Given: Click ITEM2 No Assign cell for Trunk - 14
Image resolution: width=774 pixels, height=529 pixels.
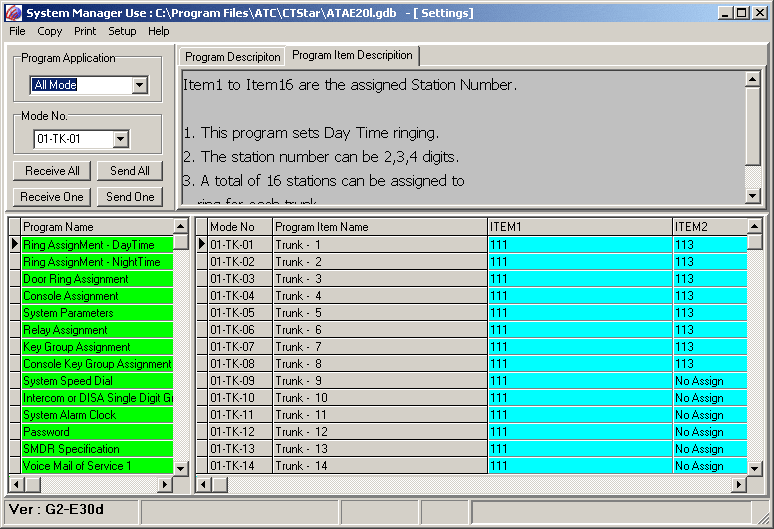Looking at the screenshot, I should coord(710,466).
